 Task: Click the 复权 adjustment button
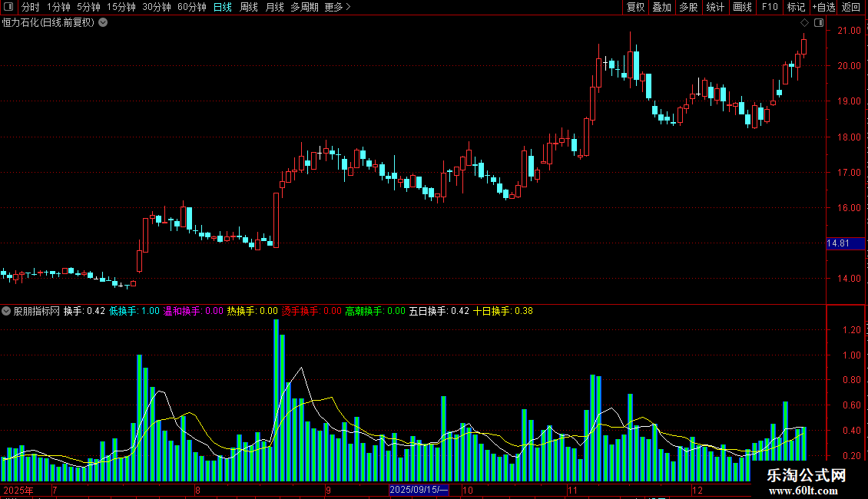(635, 7)
